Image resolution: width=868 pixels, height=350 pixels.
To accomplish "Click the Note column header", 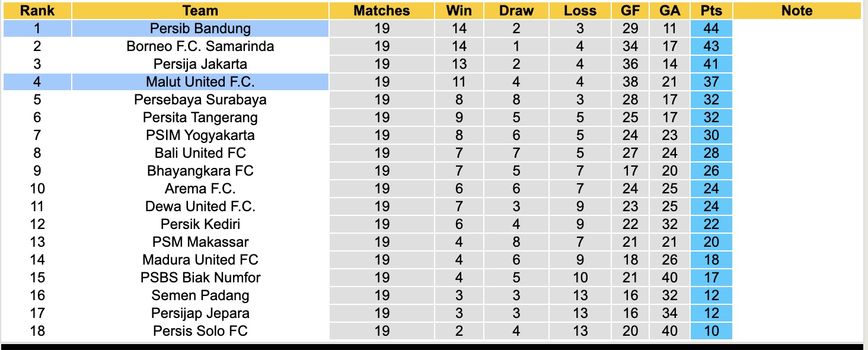I will tap(797, 11).
